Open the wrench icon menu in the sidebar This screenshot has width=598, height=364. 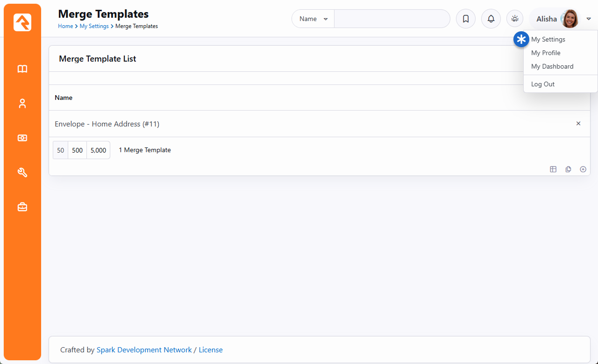pos(22,173)
